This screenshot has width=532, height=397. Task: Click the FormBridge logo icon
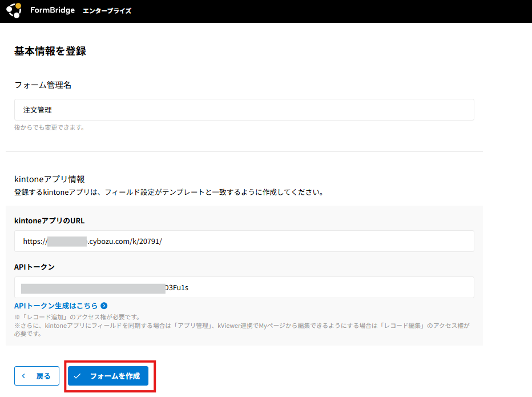click(14, 10)
